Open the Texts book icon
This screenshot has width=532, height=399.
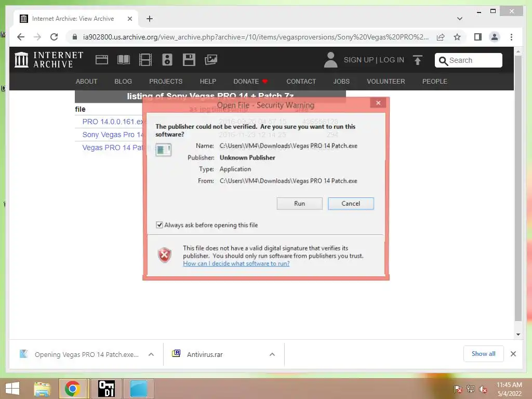[x=124, y=60]
